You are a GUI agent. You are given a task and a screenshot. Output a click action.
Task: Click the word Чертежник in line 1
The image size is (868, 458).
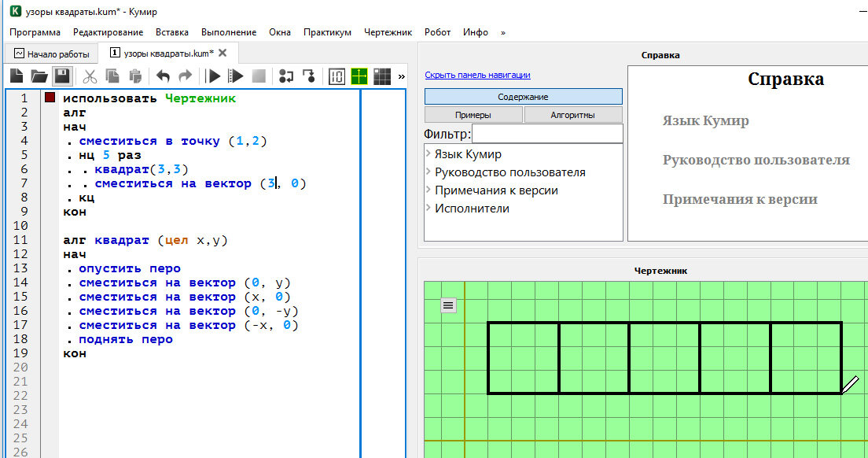[200, 98]
